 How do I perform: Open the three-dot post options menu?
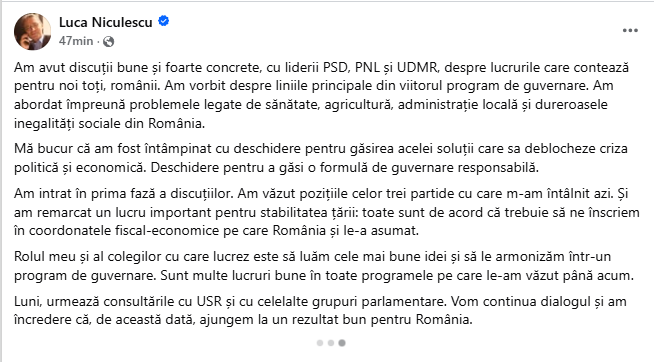(630, 30)
